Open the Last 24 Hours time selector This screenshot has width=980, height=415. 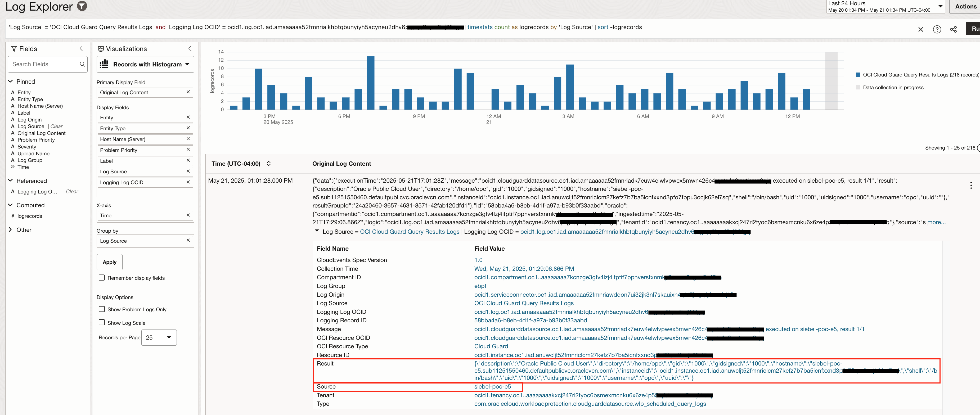pyautogui.click(x=885, y=6)
